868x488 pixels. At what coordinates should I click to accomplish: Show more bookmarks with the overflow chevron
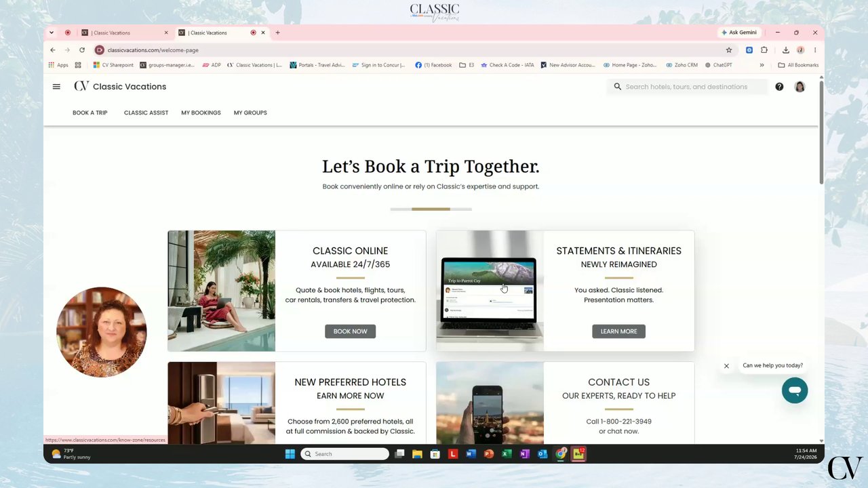click(762, 65)
